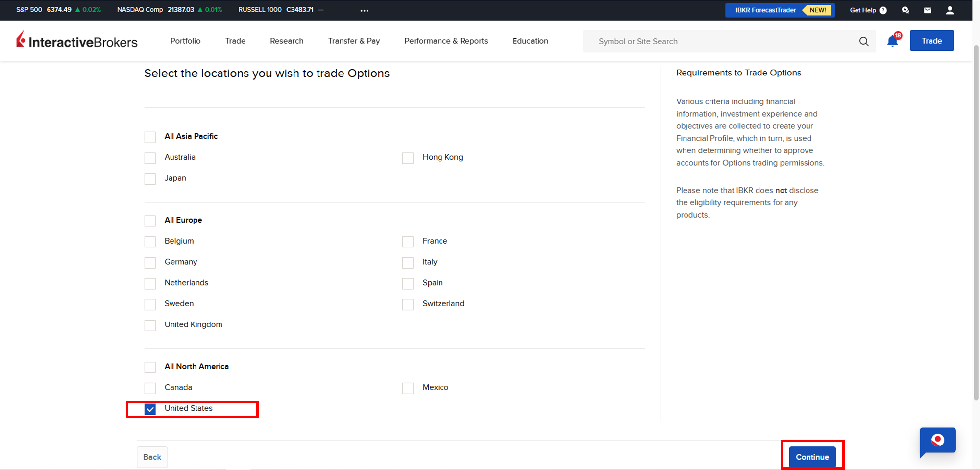Expand ticker bar three-dots menu
980x470 pixels.
click(x=364, y=10)
